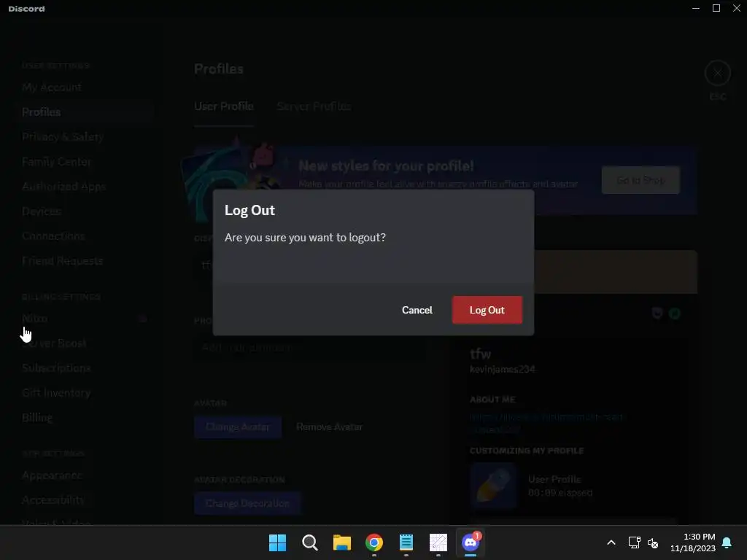This screenshot has width=747, height=560.
Task: Click the pencil User Profile thumbnail
Action: click(x=494, y=485)
